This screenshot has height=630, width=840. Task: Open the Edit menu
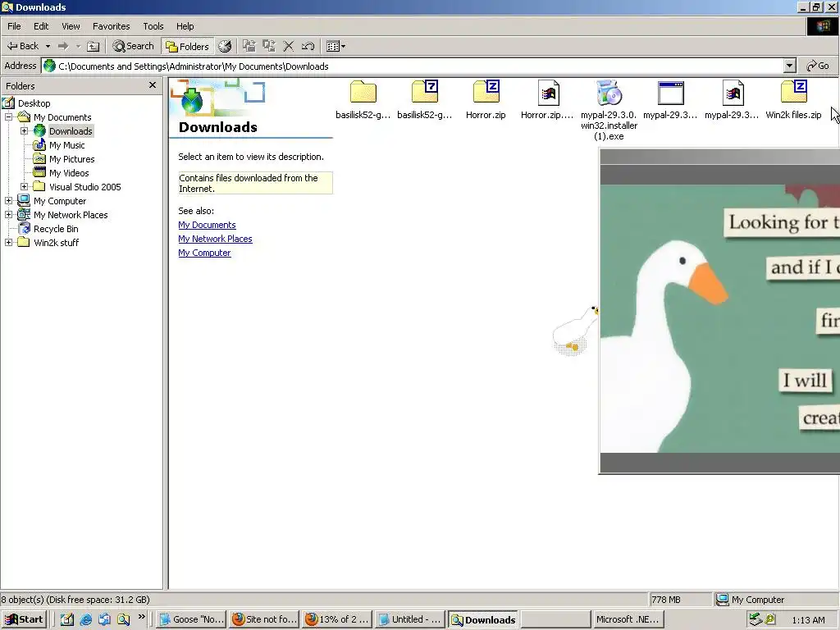tap(41, 26)
